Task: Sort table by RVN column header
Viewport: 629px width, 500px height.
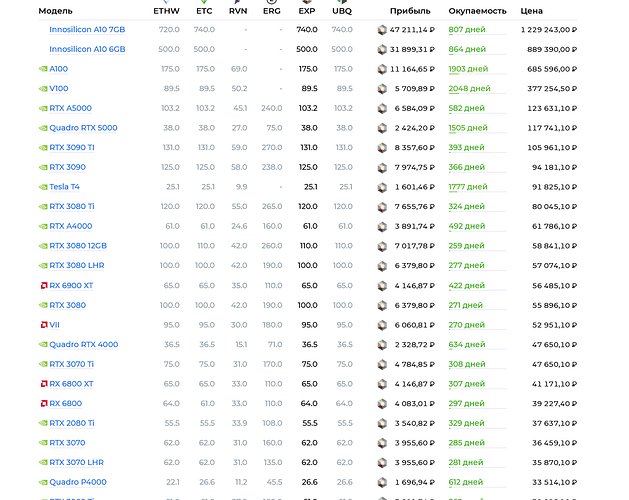Action: point(238,11)
